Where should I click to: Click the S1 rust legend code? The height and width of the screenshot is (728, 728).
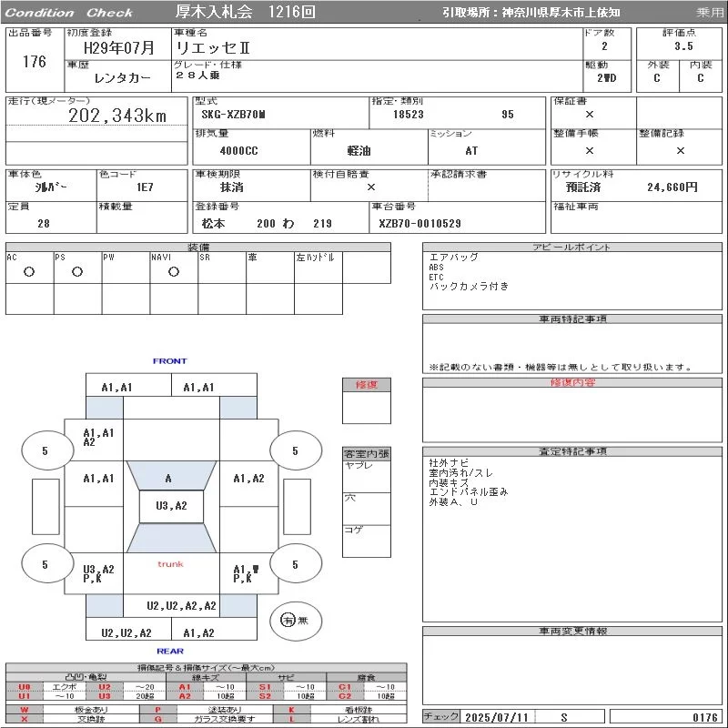point(265,687)
